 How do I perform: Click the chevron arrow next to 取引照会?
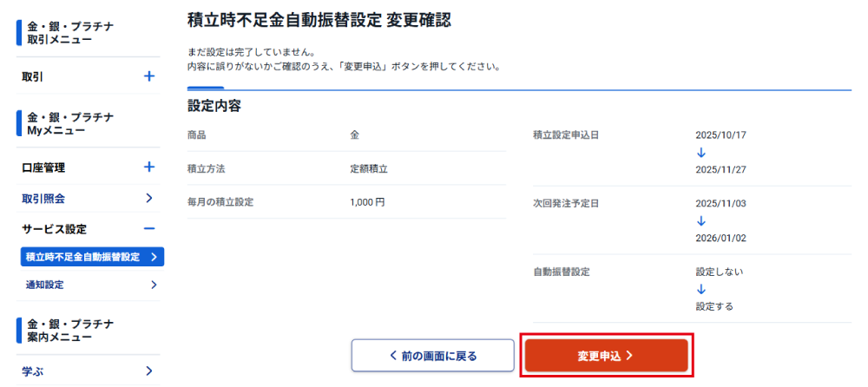tap(149, 198)
